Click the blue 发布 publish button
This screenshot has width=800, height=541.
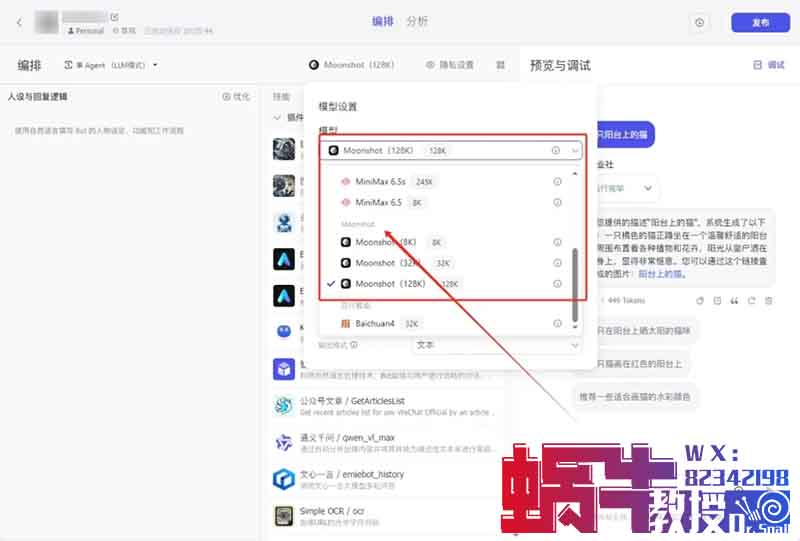tap(760, 22)
